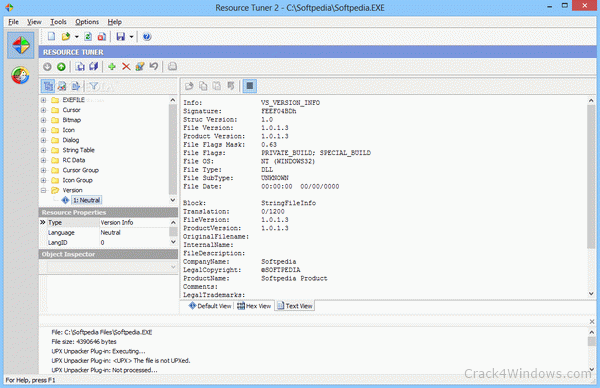Click the LangID property row

point(104,243)
